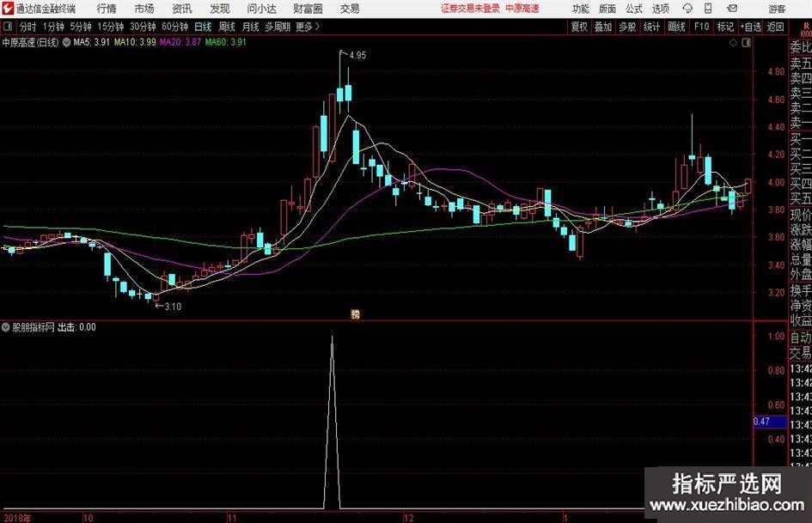The height and width of the screenshot is (523, 812).
Task: Select the 日线 daily chart tab
Action: (x=203, y=27)
